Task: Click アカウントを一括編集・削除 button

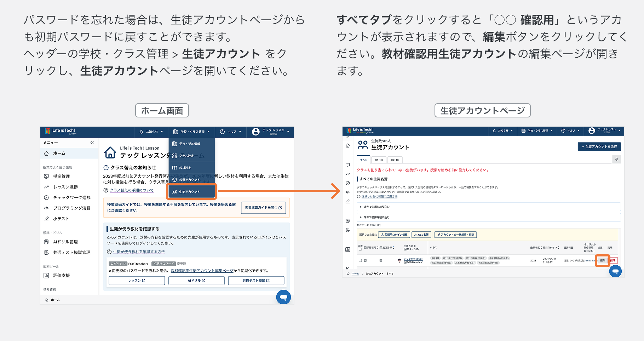Action: 455,235
